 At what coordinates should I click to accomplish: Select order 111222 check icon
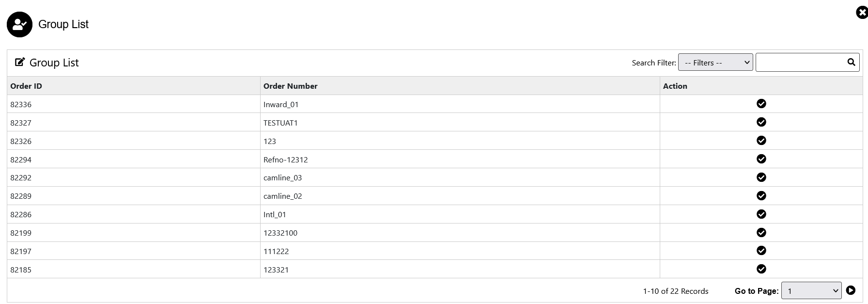[761, 251]
